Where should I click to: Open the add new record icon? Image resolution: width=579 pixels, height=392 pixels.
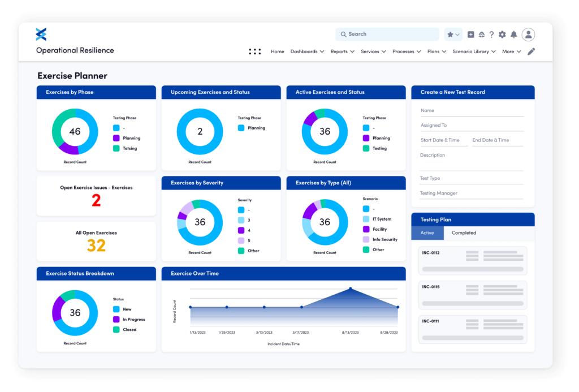click(x=470, y=35)
